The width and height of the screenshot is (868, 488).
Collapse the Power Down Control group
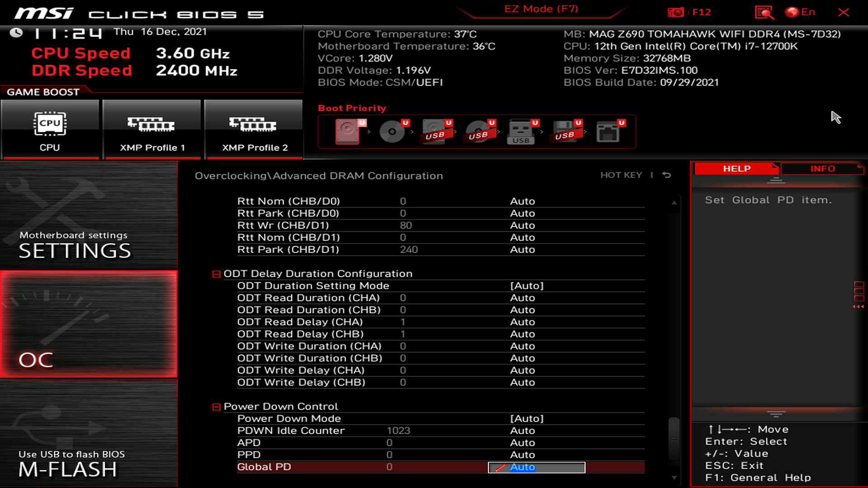(216, 407)
